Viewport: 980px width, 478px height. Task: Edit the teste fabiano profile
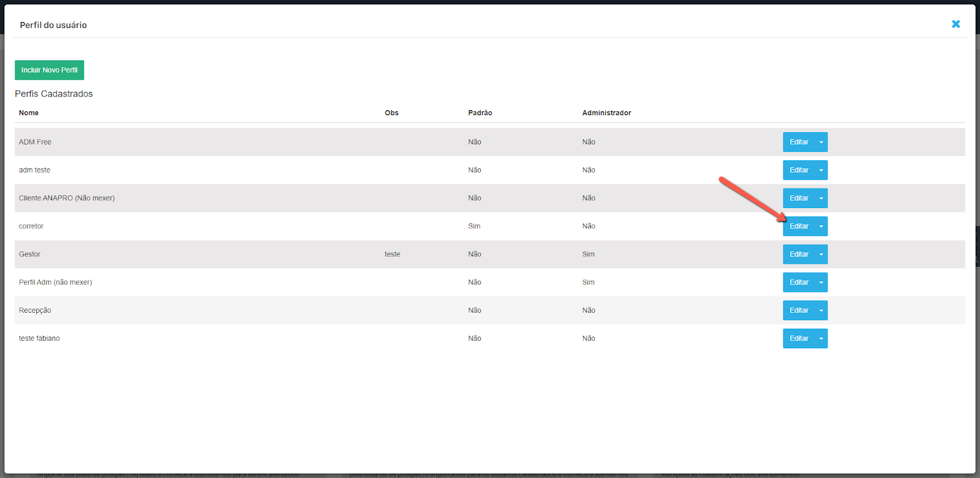[x=799, y=338]
